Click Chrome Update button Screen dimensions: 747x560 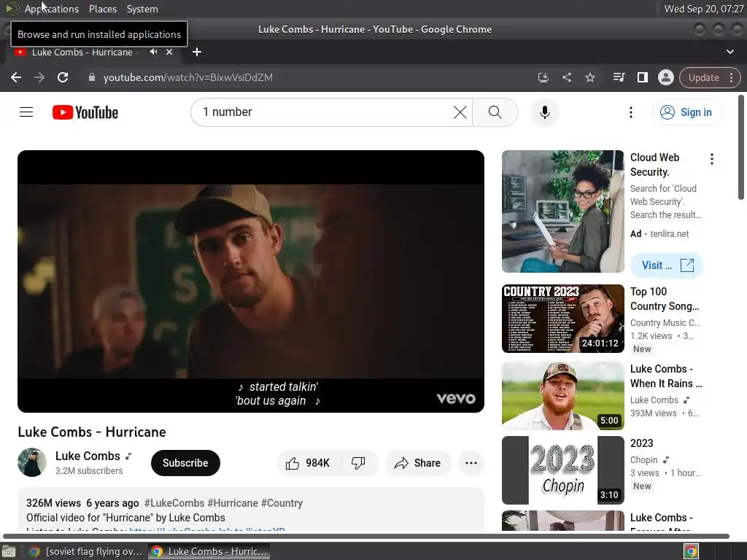[x=704, y=77]
